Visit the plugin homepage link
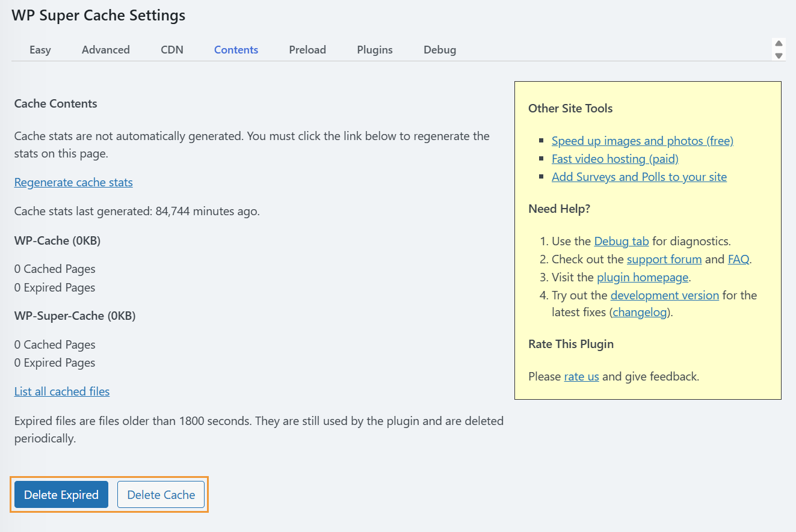This screenshot has width=796, height=532. 643,277
